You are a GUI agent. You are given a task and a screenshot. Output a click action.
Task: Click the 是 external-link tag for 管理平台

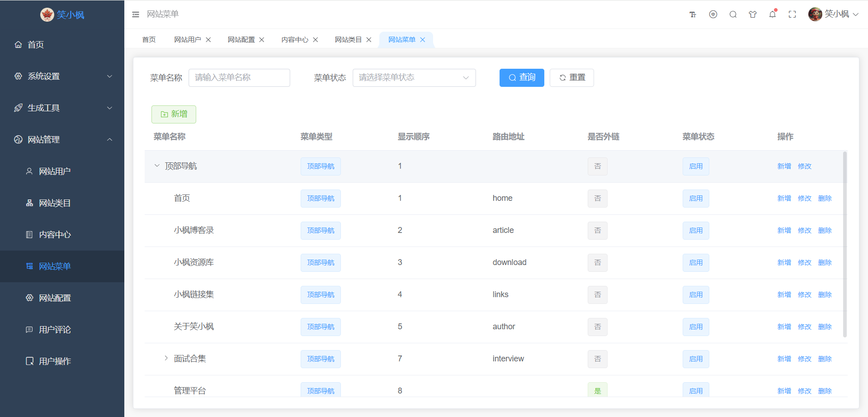coord(598,391)
